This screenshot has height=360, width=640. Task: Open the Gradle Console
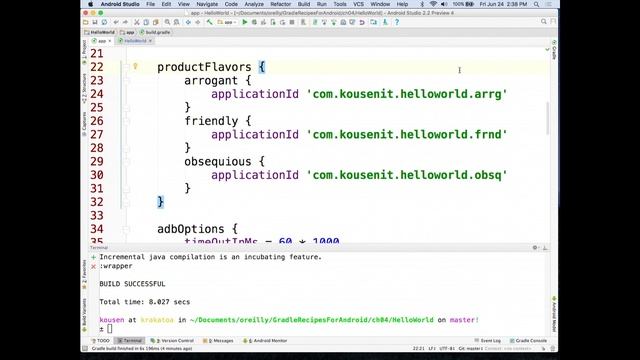[x=528, y=340]
